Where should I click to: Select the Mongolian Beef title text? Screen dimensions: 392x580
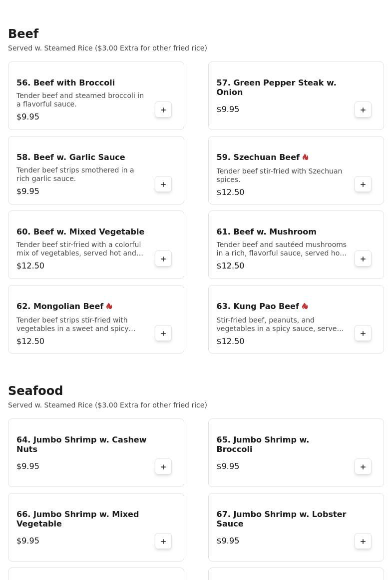(60, 306)
